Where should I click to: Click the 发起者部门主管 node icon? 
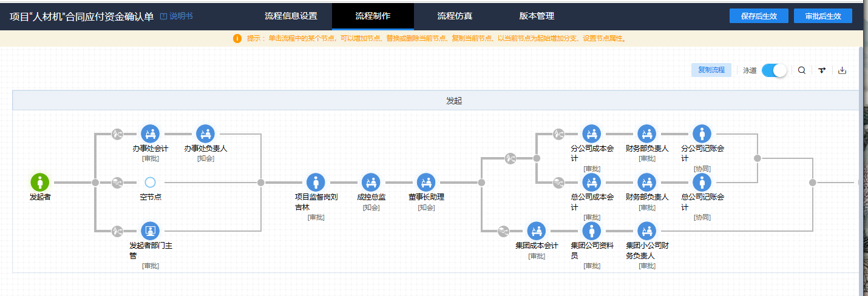[x=150, y=230]
